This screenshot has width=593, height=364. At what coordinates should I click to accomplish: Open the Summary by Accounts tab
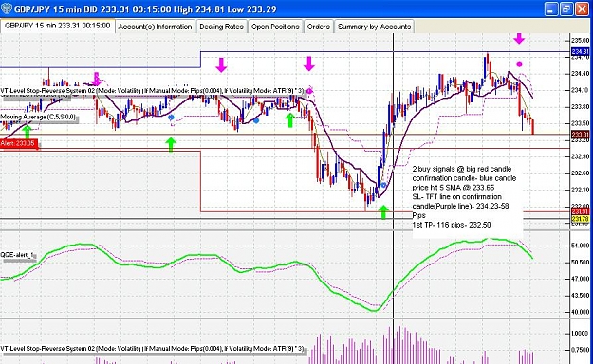coord(374,27)
